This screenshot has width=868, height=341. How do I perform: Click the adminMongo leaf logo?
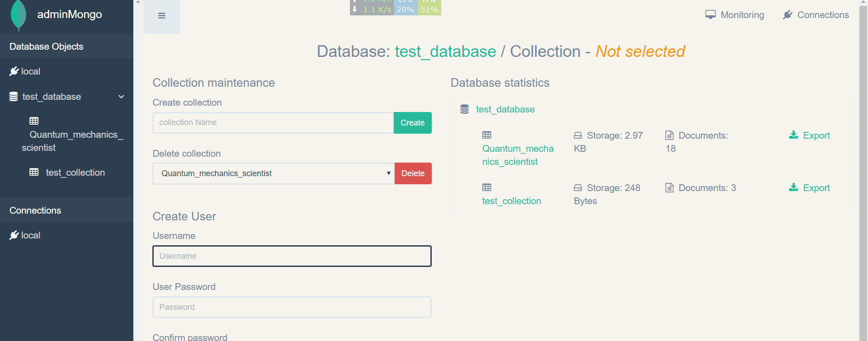pos(19,15)
